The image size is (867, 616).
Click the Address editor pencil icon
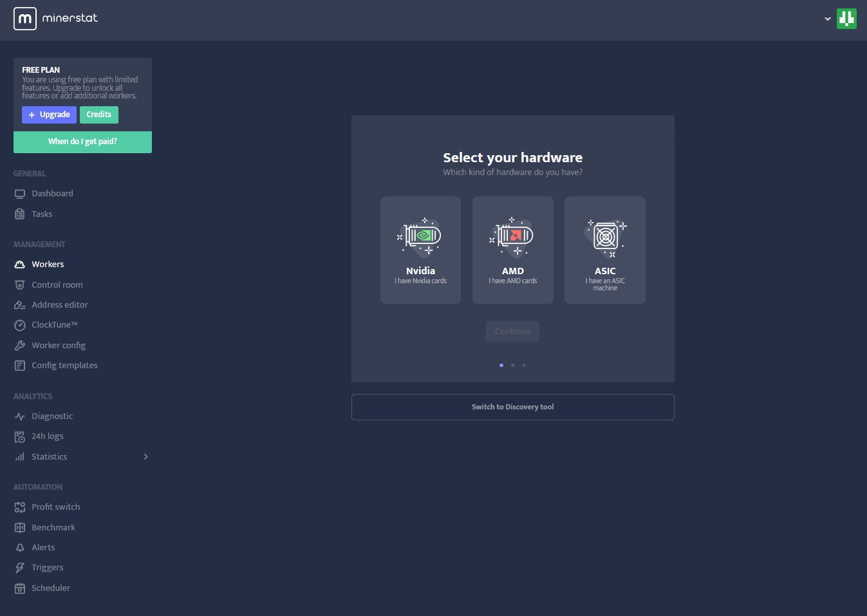tap(20, 305)
